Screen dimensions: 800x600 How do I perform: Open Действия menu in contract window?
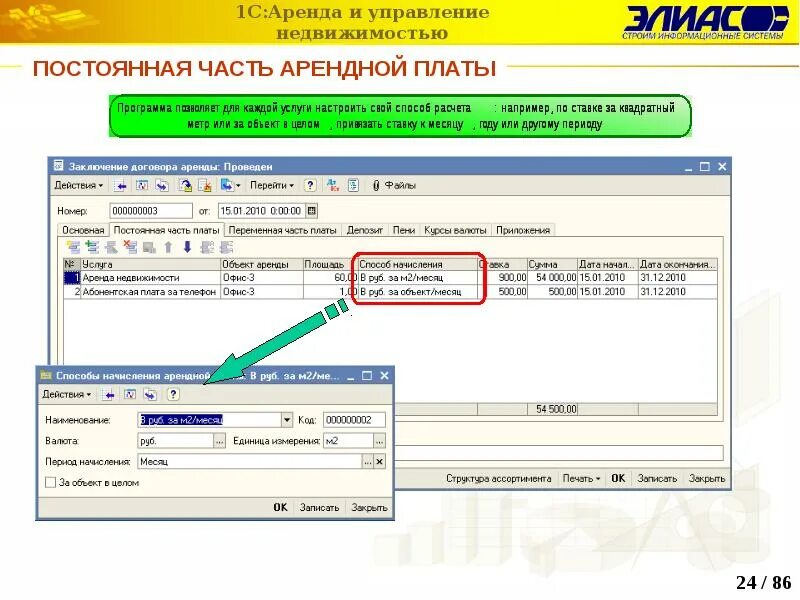[x=79, y=186]
